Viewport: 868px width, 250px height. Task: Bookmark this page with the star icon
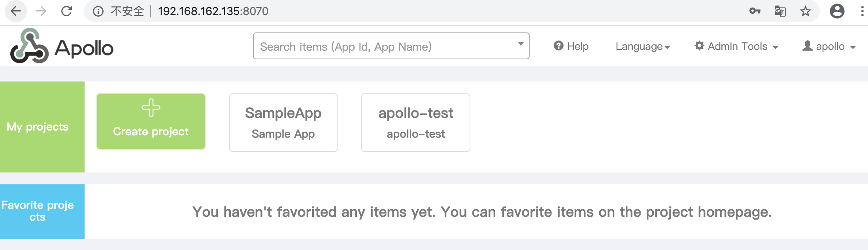click(x=805, y=11)
